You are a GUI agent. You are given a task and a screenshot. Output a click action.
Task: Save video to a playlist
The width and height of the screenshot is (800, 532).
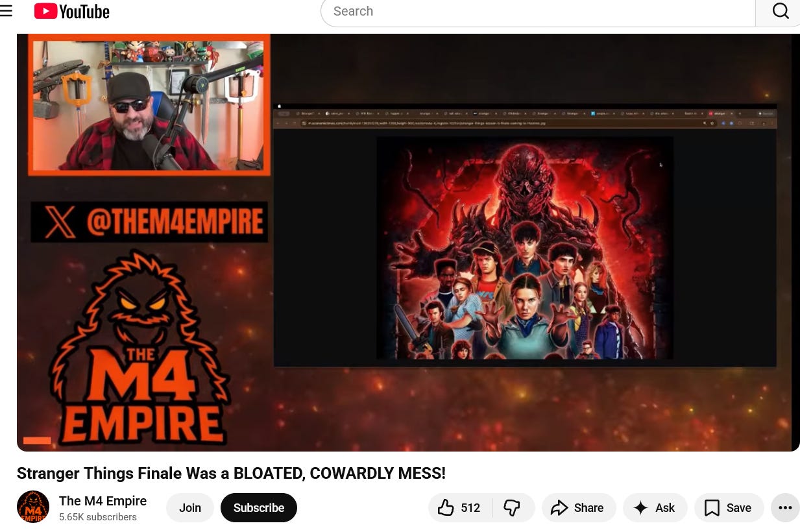coord(729,507)
